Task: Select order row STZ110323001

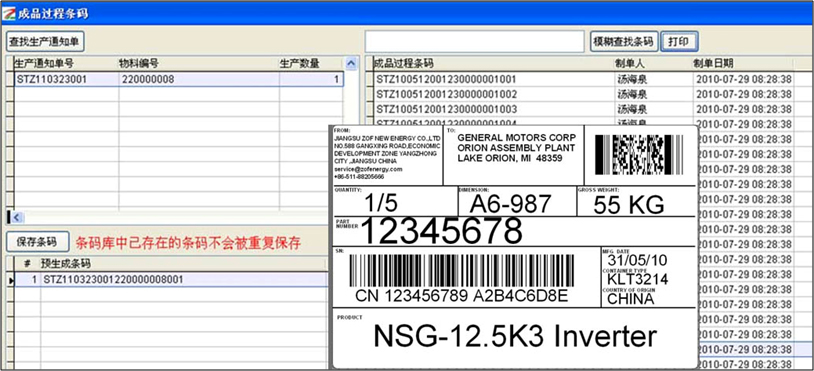Action: click(x=178, y=79)
